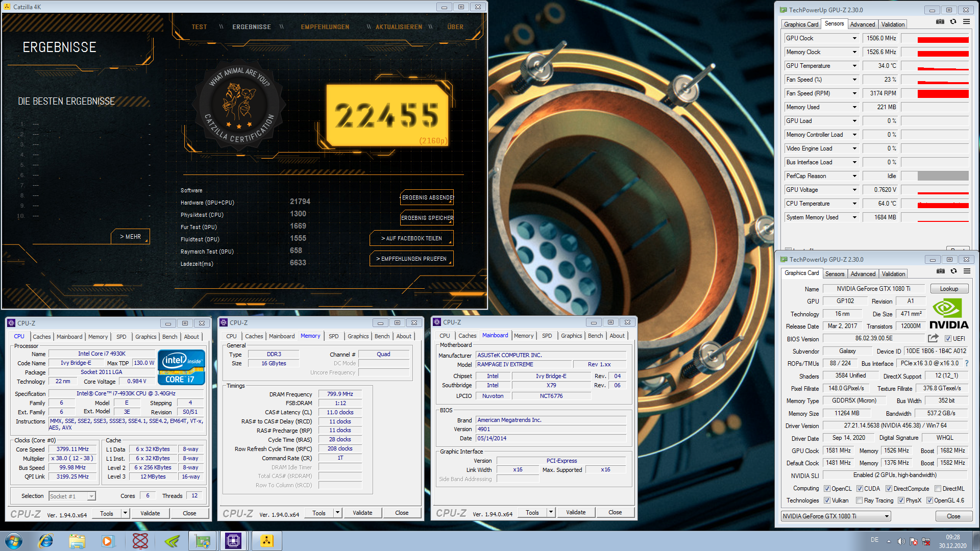The height and width of the screenshot is (551, 980).
Task: Click Close button in GPU-Z Graphics Card window
Action: pyautogui.click(x=953, y=516)
